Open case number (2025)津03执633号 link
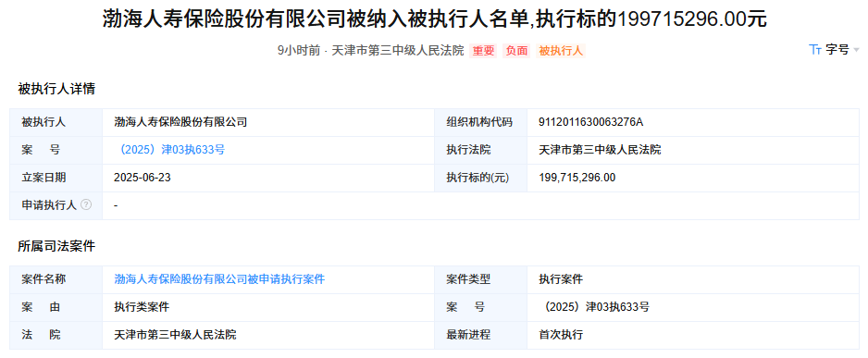 pos(169,149)
